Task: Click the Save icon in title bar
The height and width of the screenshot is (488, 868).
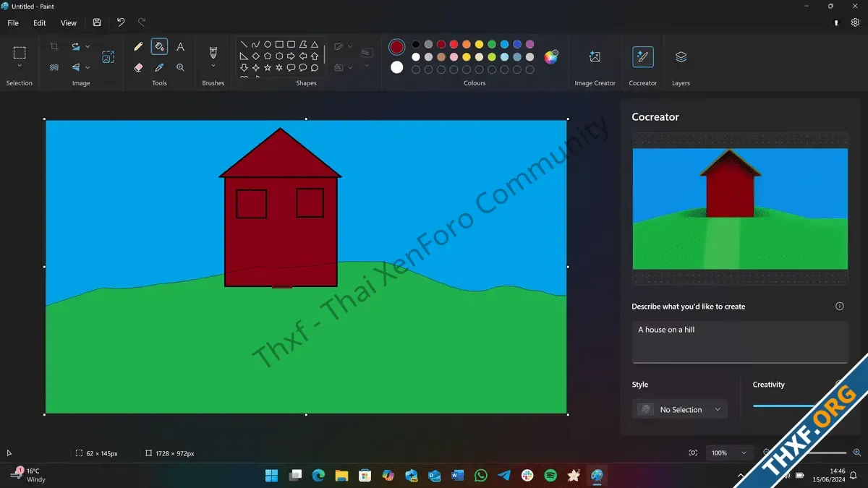Action: (97, 22)
